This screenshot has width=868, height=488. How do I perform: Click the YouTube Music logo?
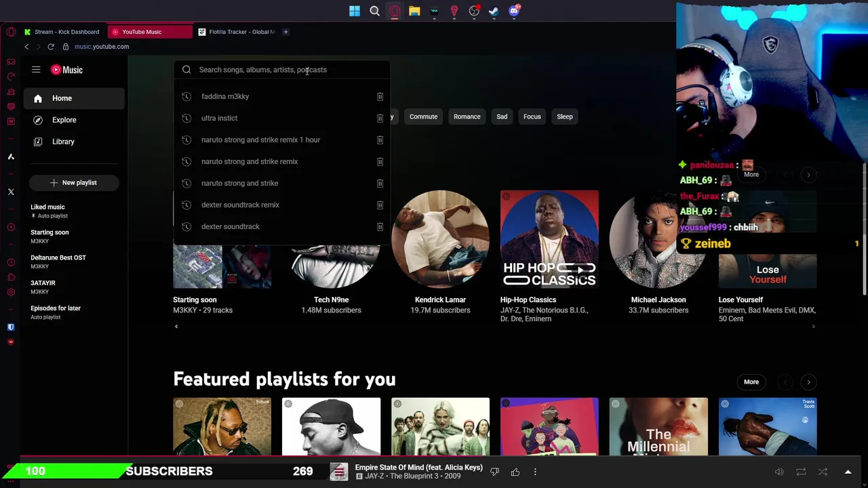coord(67,70)
